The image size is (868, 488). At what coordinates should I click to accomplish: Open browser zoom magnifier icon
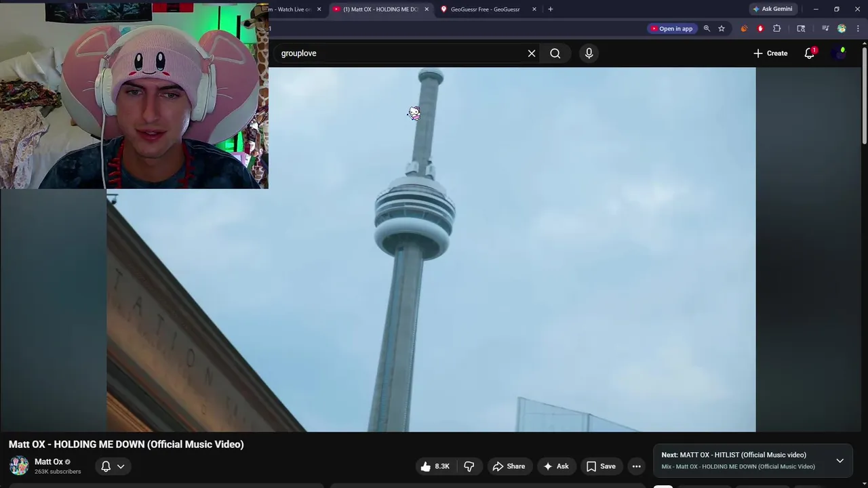(707, 28)
